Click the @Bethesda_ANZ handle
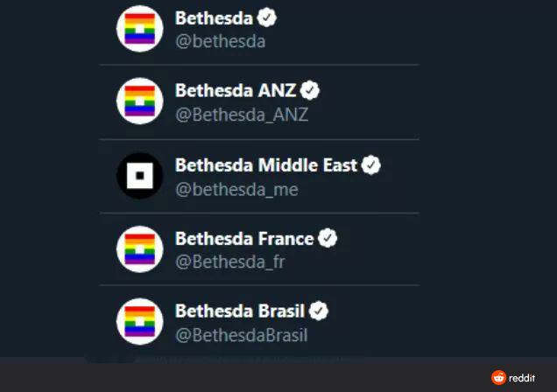 click(x=242, y=114)
